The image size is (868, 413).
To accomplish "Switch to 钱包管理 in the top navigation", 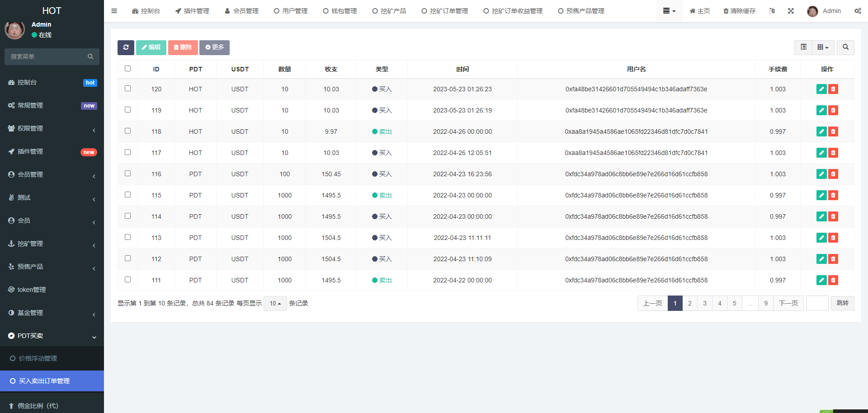I will click(340, 11).
